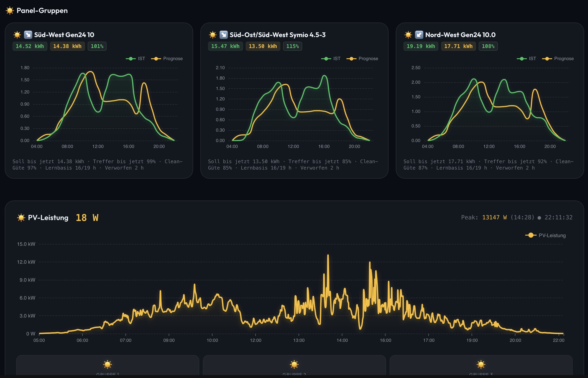Click the sun icon next to PV-Leistung title
588x378 pixels.
pos(21,218)
